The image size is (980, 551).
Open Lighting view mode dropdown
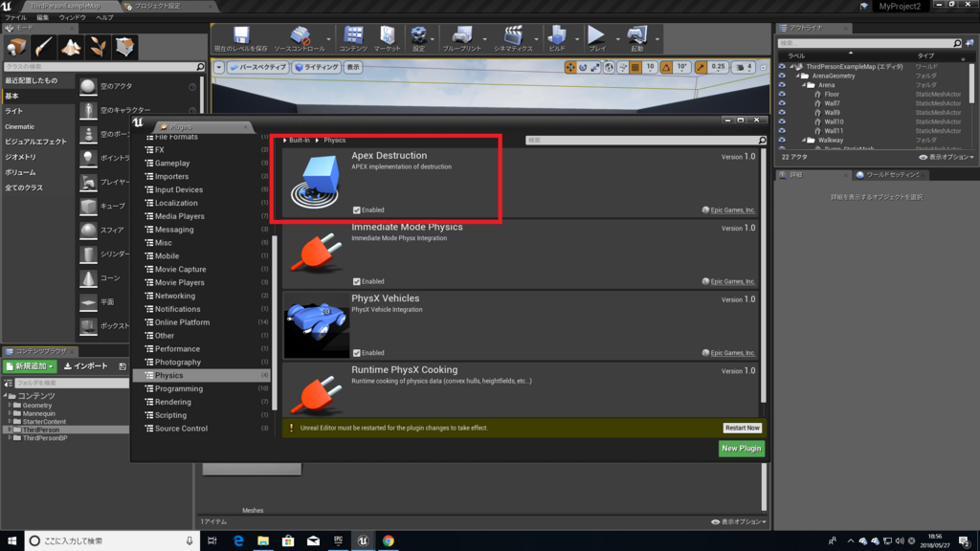click(x=317, y=68)
